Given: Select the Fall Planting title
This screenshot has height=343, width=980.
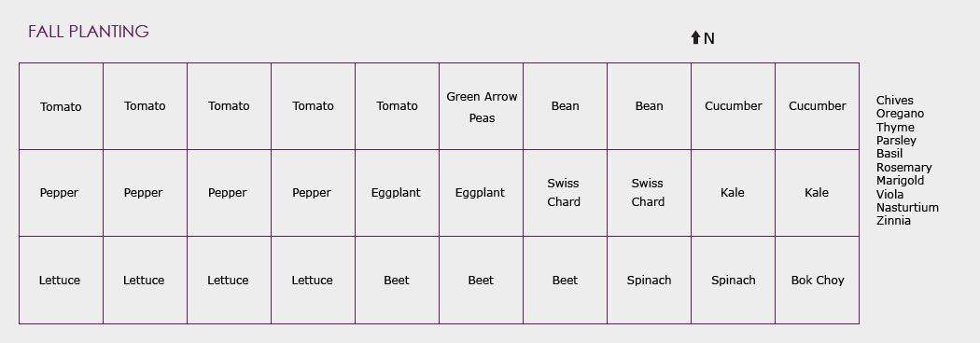Looking at the screenshot, I should tap(88, 31).
